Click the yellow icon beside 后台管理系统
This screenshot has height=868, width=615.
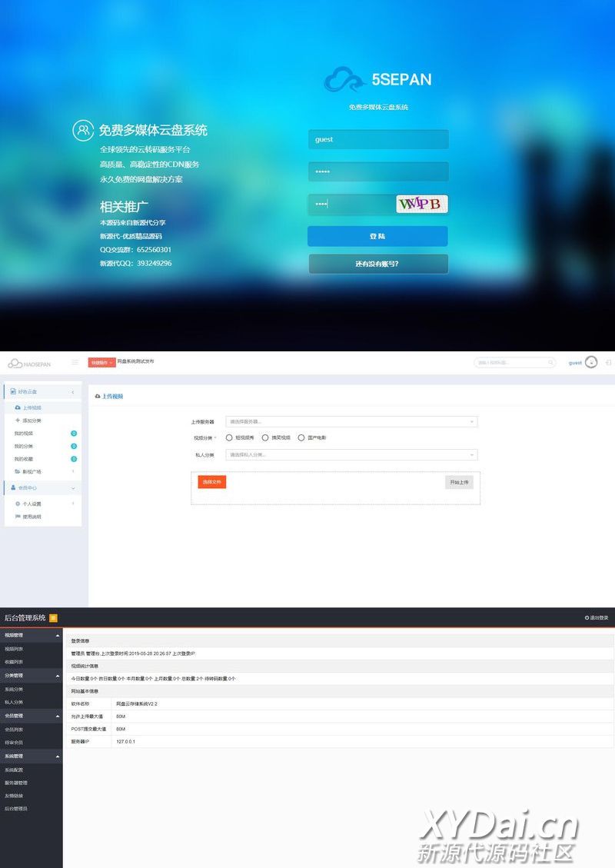click(54, 618)
